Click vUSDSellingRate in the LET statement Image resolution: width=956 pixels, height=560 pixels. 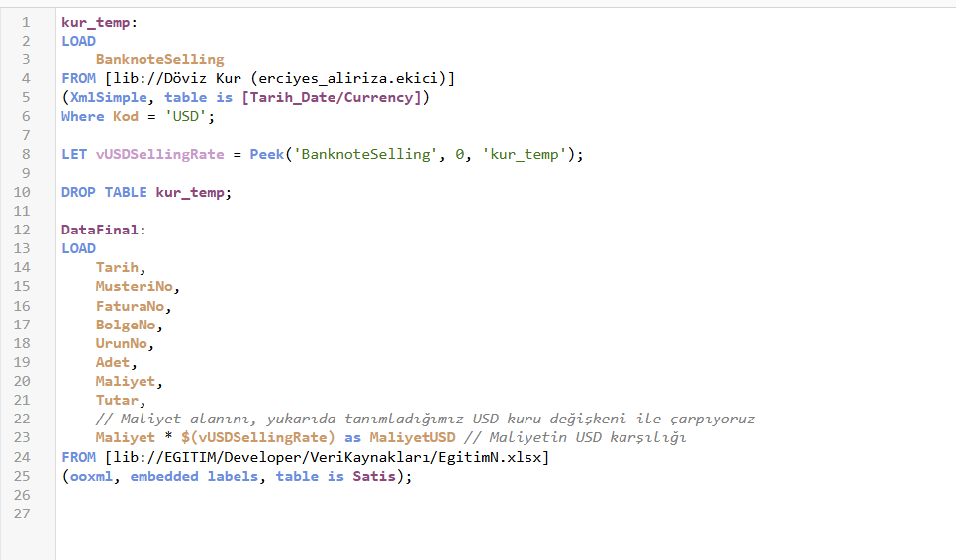click(159, 154)
